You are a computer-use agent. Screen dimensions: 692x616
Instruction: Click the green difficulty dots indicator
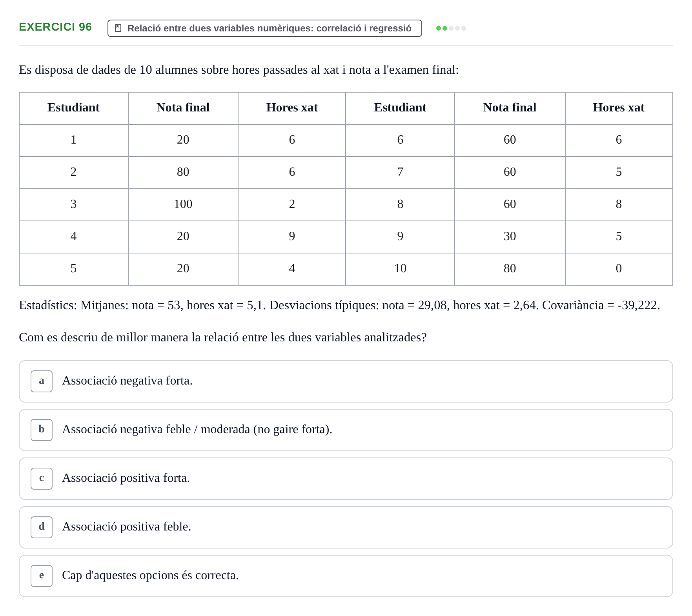(451, 28)
